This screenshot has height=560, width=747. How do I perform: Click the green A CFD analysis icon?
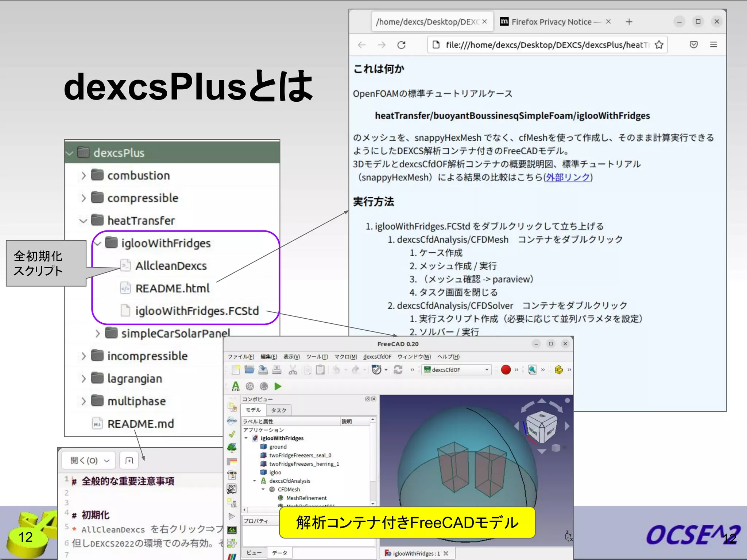click(236, 386)
